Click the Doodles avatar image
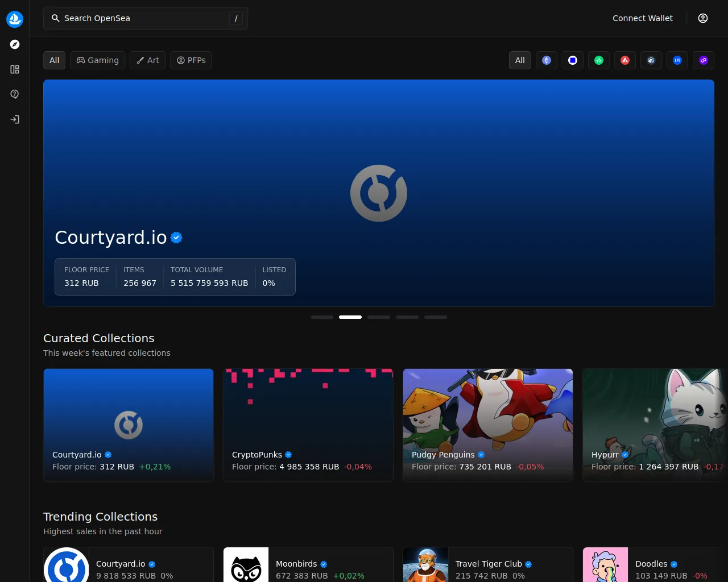728x582 pixels. [x=606, y=565]
